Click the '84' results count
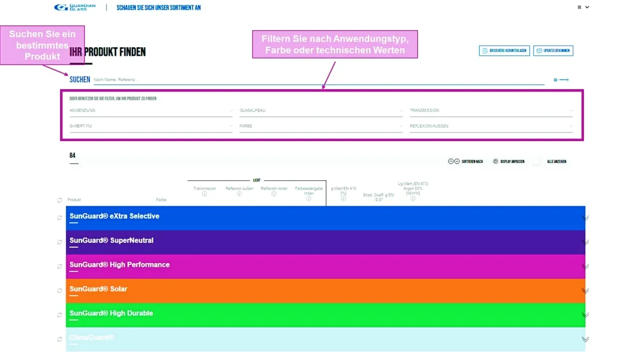Screen dimensions: 644x362 (72, 156)
